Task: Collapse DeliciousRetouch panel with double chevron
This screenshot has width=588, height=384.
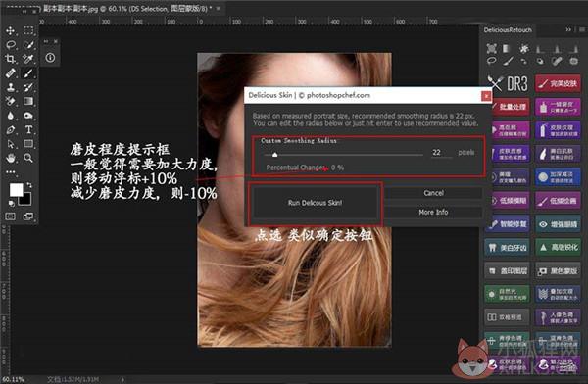Action: (x=568, y=29)
